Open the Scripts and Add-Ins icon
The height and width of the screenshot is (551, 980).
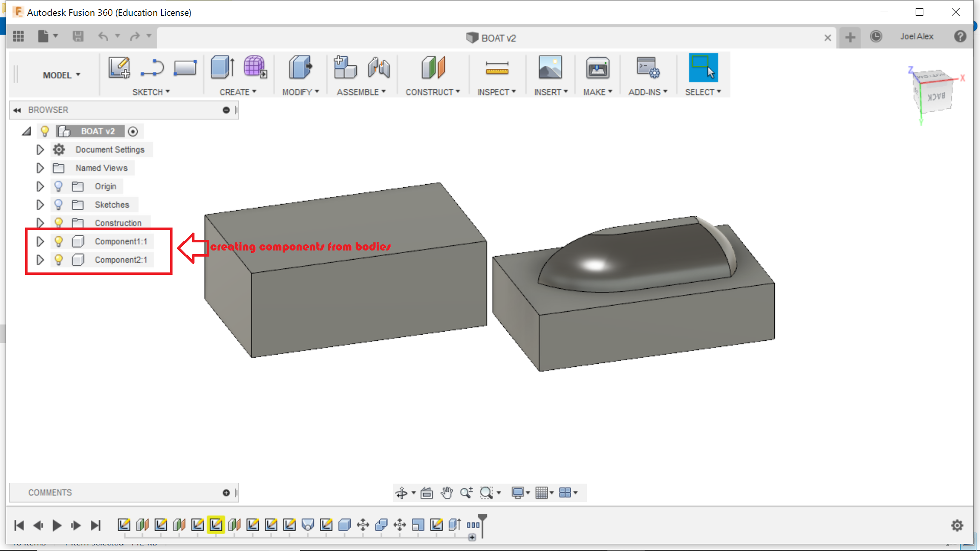[x=648, y=67]
